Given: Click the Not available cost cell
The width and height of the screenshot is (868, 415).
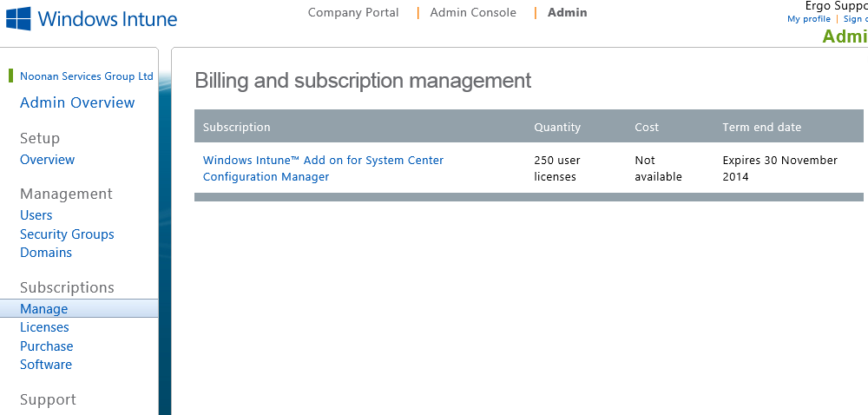Looking at the screenshot, I should (658, 168).
